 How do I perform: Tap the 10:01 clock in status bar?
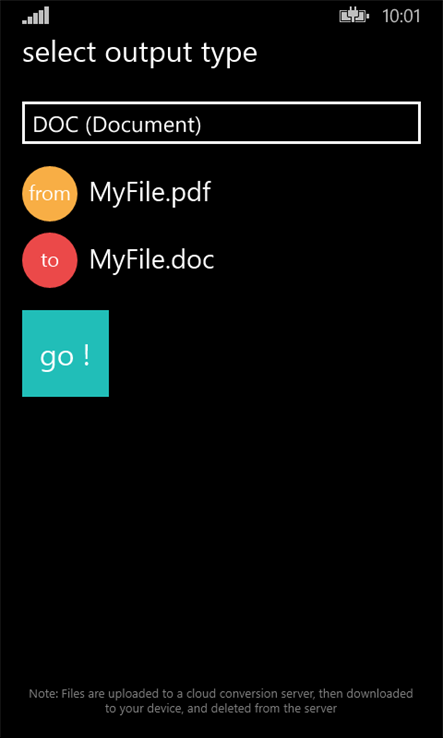pyautogui.click(x=401, y=16)
